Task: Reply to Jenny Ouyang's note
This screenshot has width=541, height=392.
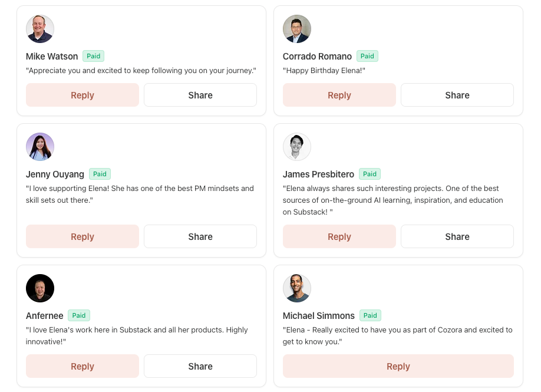Action: pyautogui.click(x=83, y=236)
